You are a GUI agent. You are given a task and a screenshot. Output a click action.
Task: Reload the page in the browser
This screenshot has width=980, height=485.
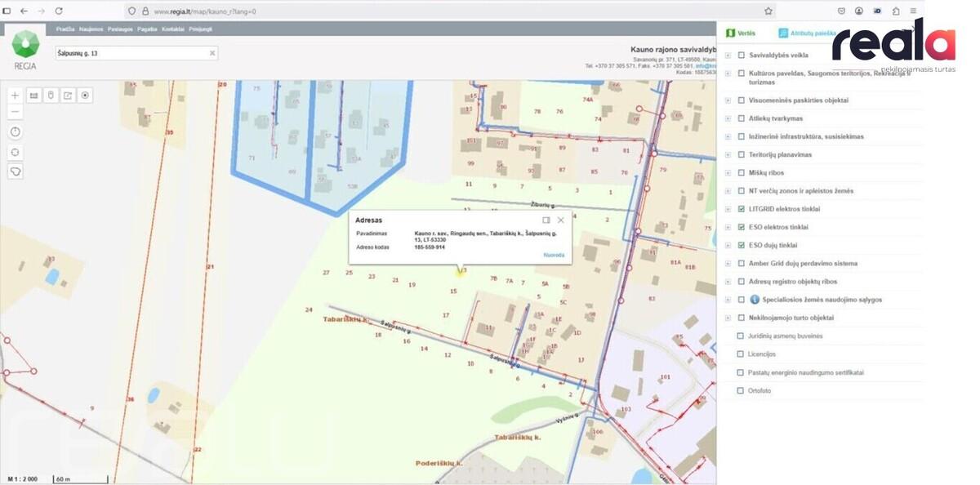59,11
